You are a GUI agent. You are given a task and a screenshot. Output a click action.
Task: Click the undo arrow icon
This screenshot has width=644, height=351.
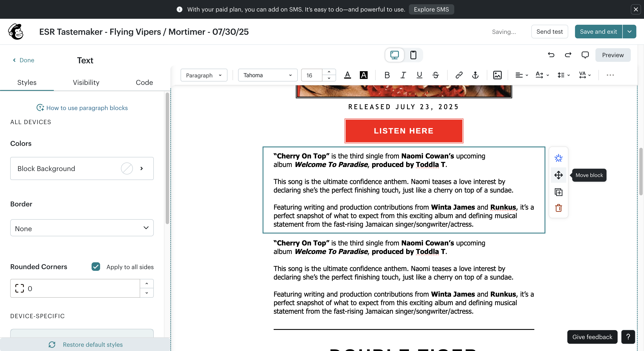point(551,55)
